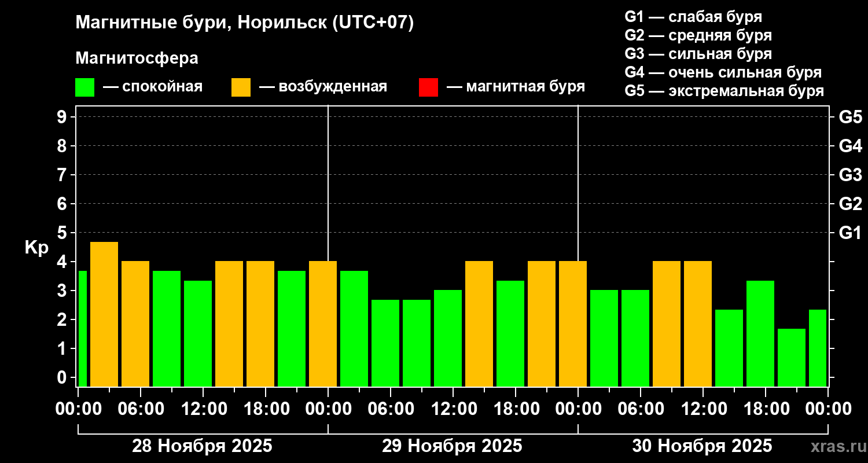Click the 18:00 label above 28 Ноября
The width and height of the screenshot is (868, 463).
pyautogui.click(x=266, y=409)
